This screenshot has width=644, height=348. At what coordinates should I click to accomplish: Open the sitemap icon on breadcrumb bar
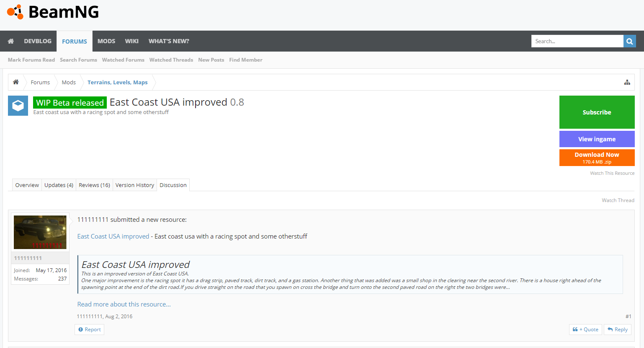(x=627, y=82)
